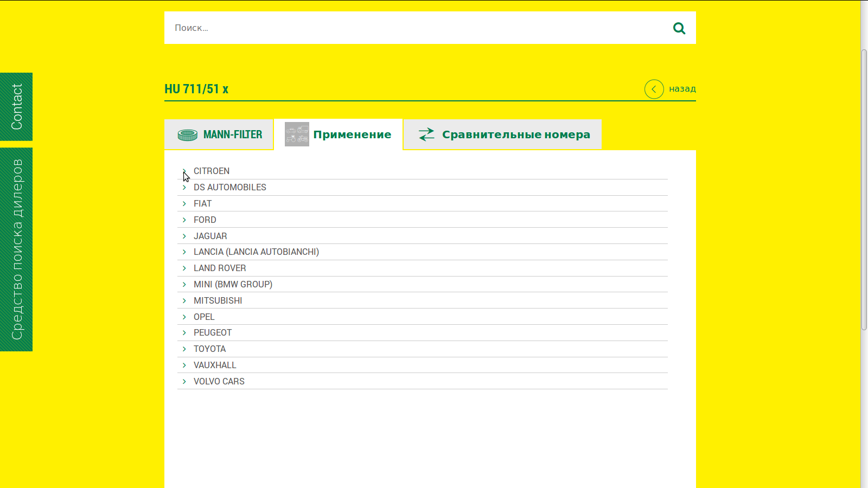This screenshot has width=868, height=488.
Task: Select the JAGUAR brand name
Action: 210,236
